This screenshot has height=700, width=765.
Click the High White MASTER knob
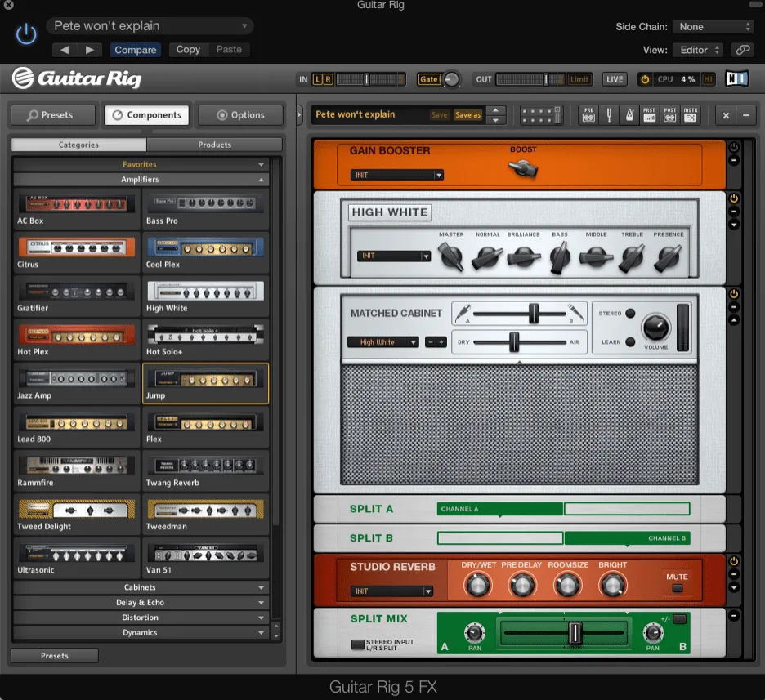click(451, 256)
